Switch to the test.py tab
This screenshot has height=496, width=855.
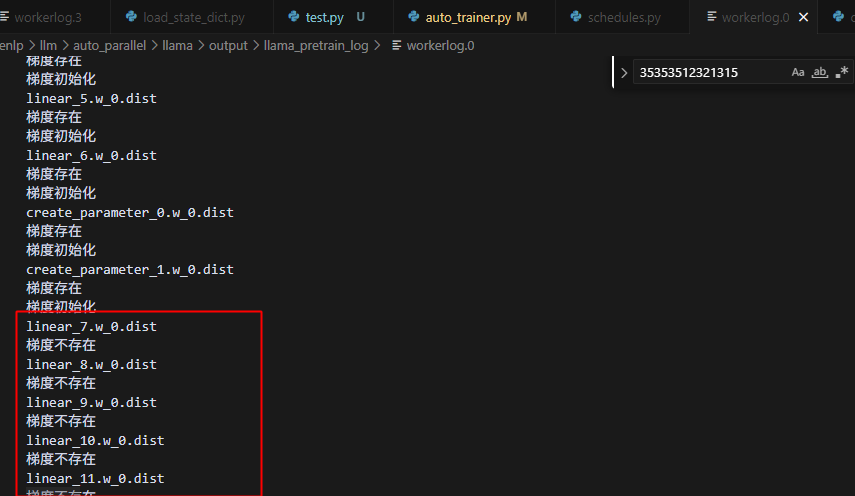point(324,17)
